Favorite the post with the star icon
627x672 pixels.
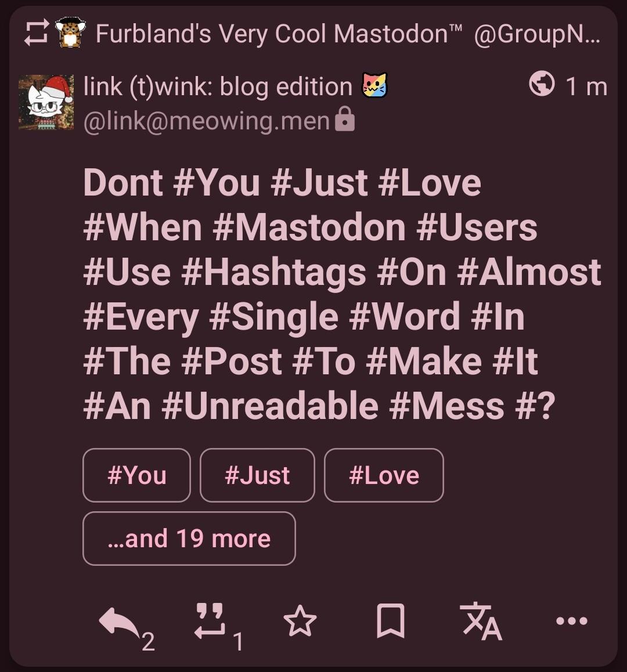300,622
